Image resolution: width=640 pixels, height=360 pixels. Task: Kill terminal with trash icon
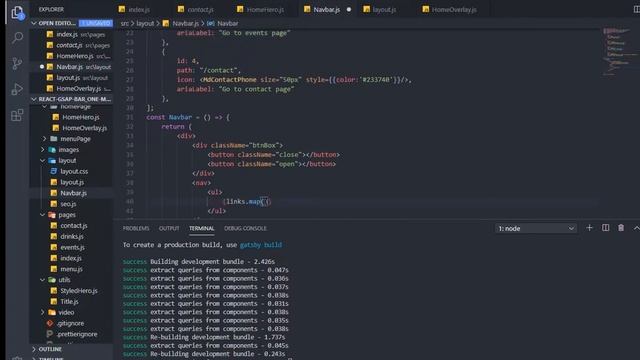coord(621,228)
